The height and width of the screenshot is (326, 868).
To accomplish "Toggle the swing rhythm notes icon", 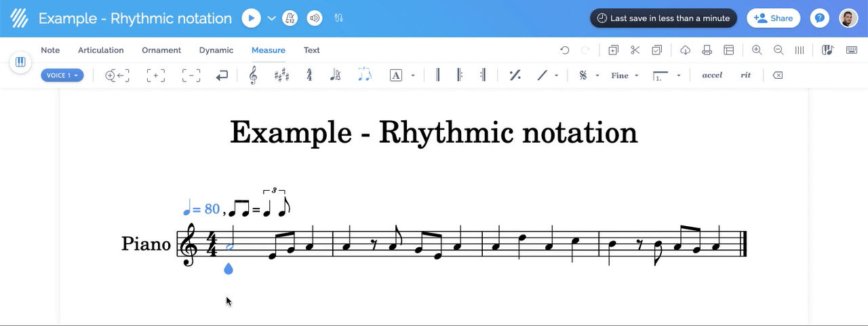I will (x=364, y=75).
